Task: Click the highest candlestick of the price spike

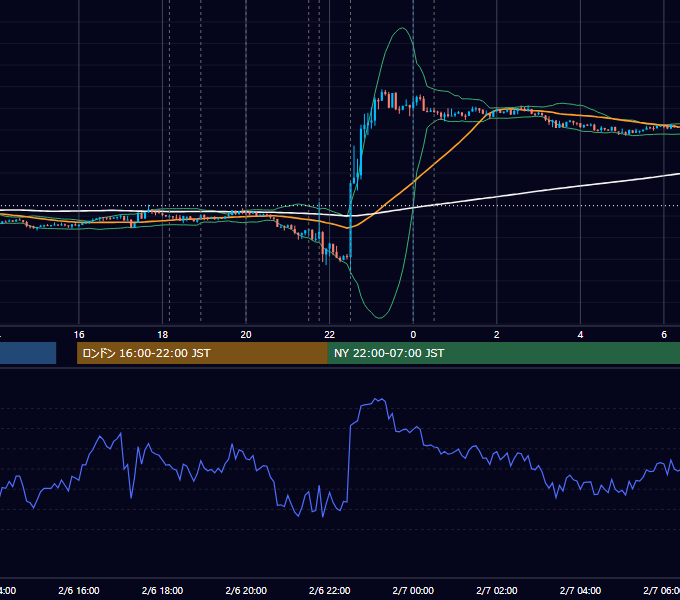Action: point(383,95)
